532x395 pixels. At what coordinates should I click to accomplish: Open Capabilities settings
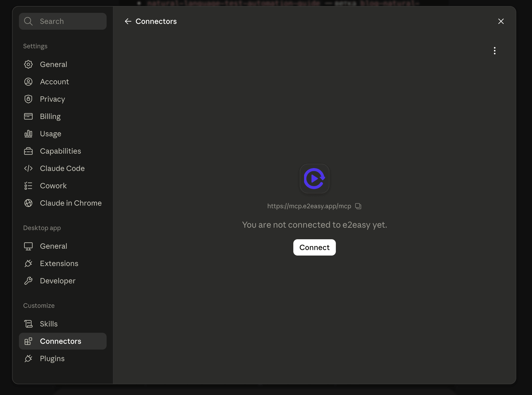pyautogui.click(x=63, y=151)
